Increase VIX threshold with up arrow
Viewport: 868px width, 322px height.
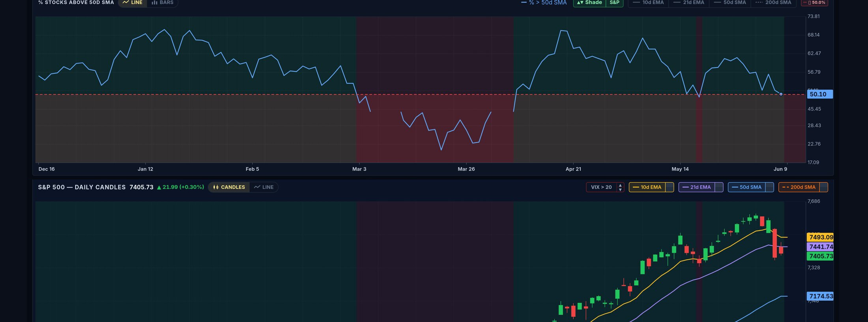point(620,185)
